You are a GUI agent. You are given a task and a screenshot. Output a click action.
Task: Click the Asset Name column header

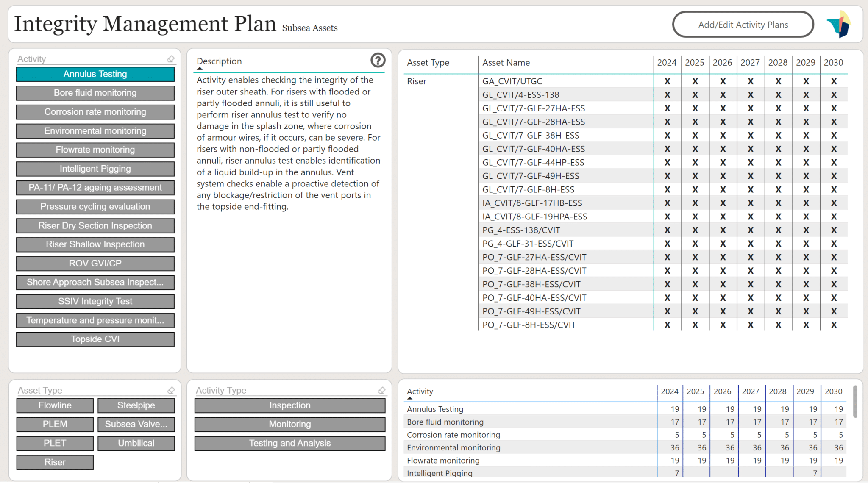pos(506,63)
